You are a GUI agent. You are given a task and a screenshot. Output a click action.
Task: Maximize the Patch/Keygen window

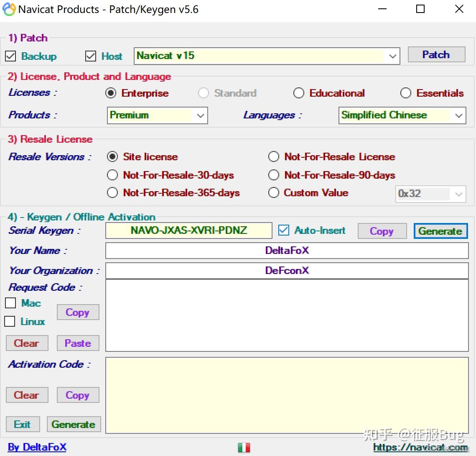coord(420,9)
